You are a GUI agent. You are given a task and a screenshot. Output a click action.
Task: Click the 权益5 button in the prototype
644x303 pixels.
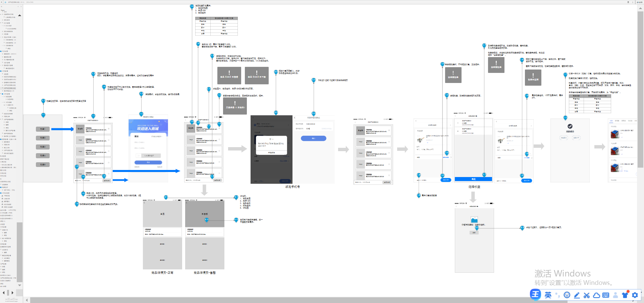43,165
